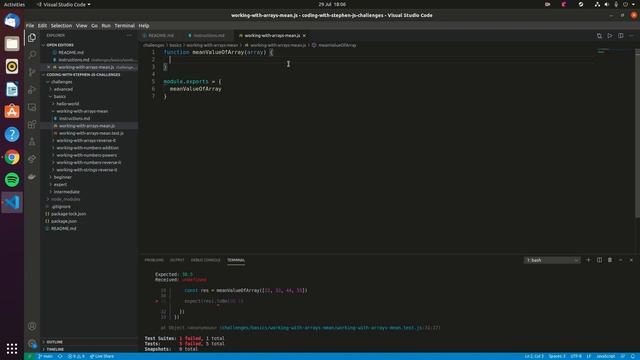Open the File menu

(30, 25)
